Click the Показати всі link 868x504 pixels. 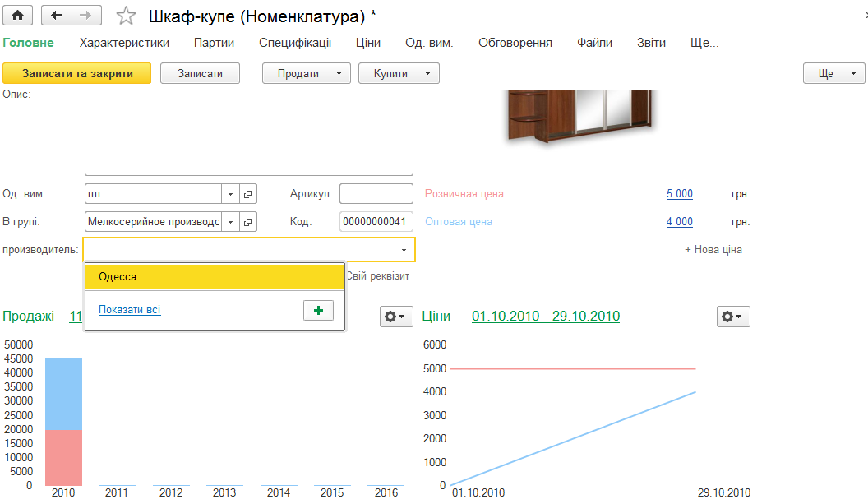click(x=130, y=310)
